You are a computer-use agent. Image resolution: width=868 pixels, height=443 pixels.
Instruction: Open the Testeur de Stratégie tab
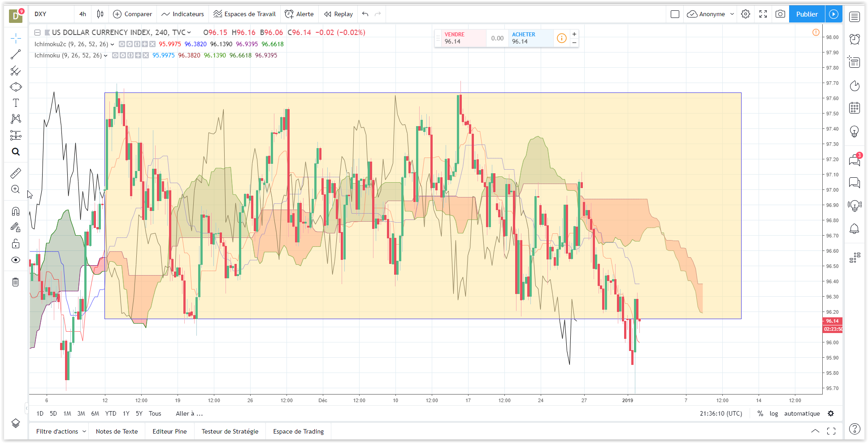tap(230, 431)
